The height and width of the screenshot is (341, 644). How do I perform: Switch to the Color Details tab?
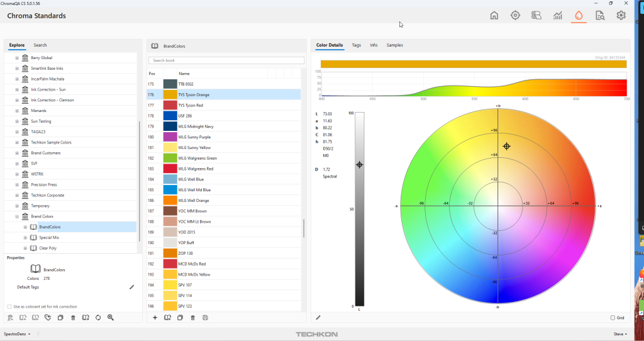point(330,45)
